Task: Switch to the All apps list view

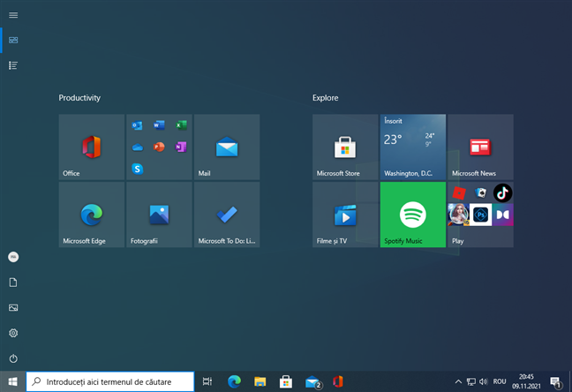Action: (13, 65)
